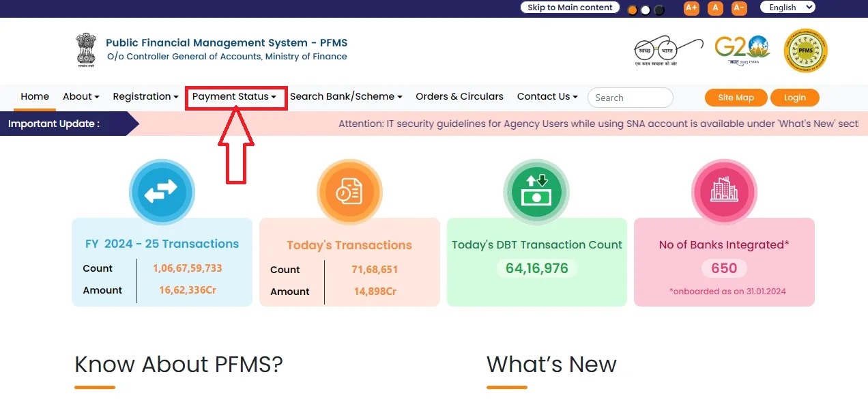This screenshot has height=411, width=868.
Task: Click into the Search input field
Action: click(x=630, y=98)
